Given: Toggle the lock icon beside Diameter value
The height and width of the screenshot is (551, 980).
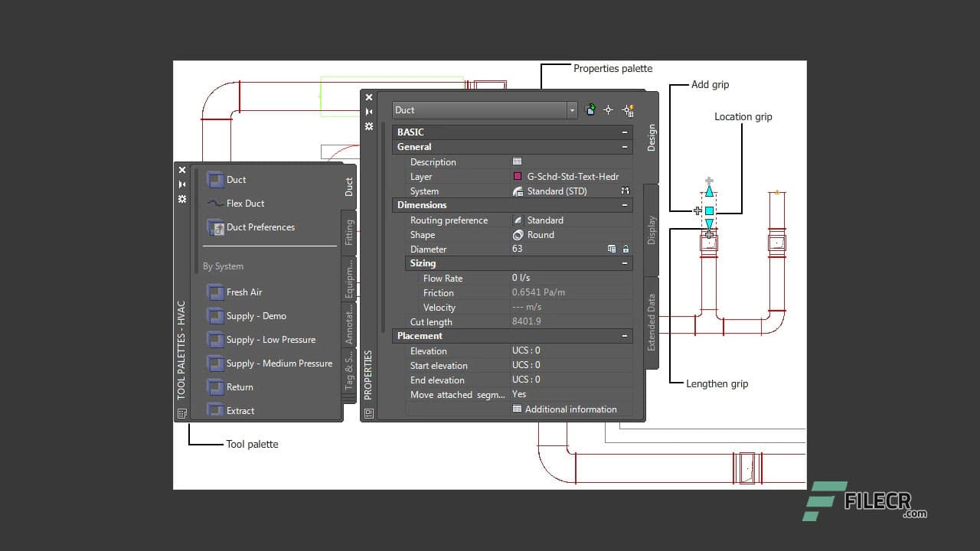Looking at the screenshot, I should pyautogui.click(x=625, y=249).
